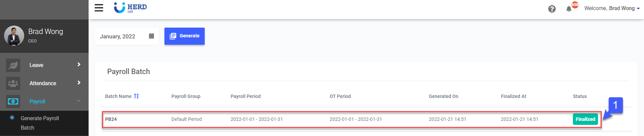Collapse the Payroll submenu chevron
Image resolution: width=644 pixels, height=136 pixels.
[x=79, y=101]
